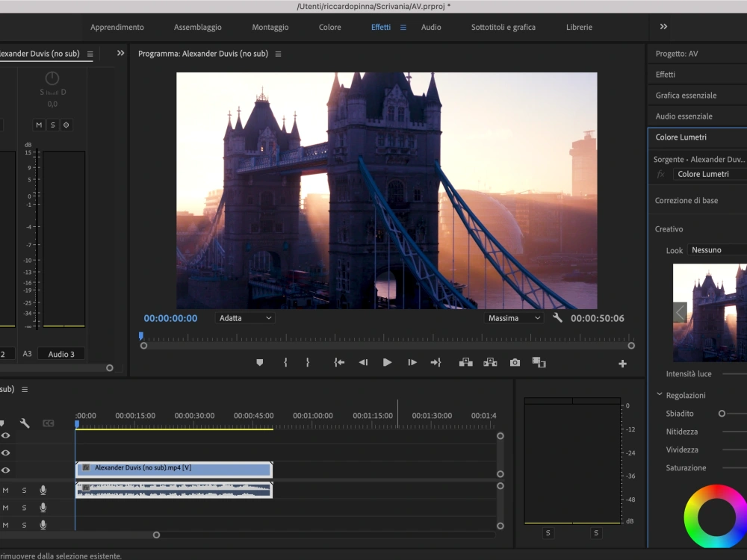Solo the right audio meter channel
Viewport: 747px width, 560px height.
tap(596, 533)
